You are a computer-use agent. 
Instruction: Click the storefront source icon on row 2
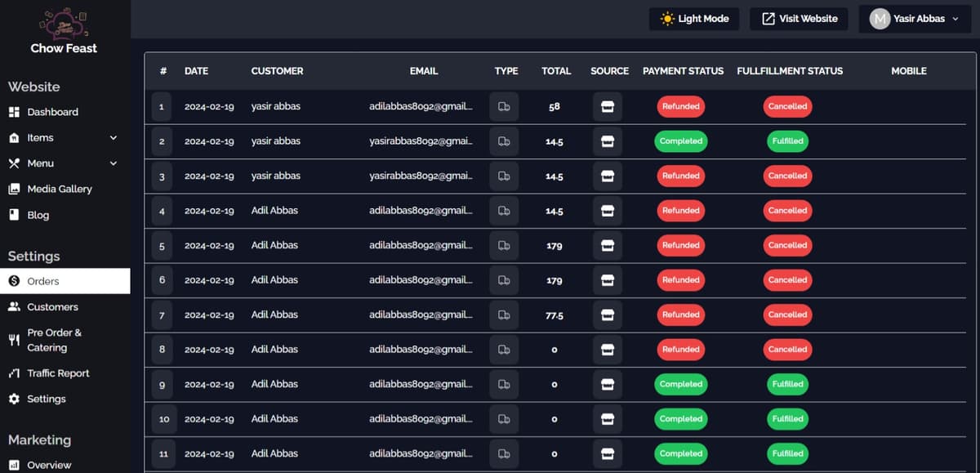tap(608, 141)
